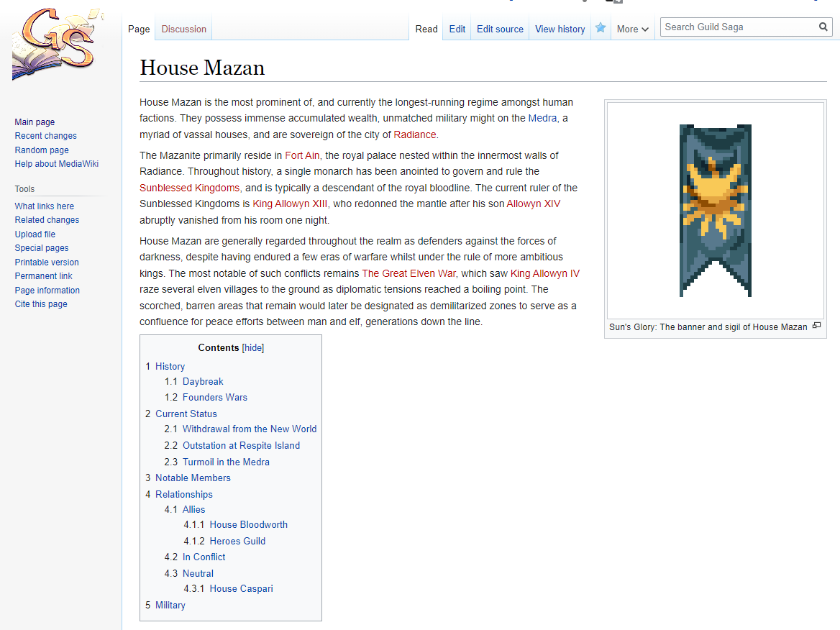Screen dimensions: 840x630
Task: Open Page information link
Action: (x=47, y=291)
